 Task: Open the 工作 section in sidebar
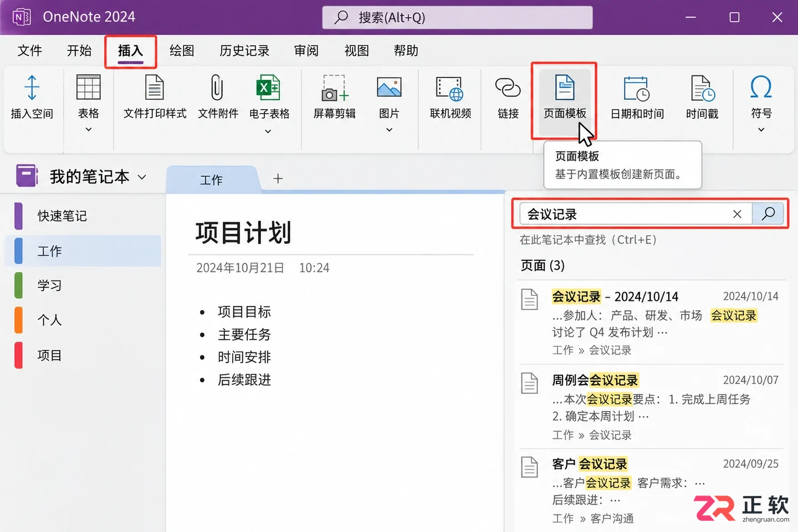[83, 251]
